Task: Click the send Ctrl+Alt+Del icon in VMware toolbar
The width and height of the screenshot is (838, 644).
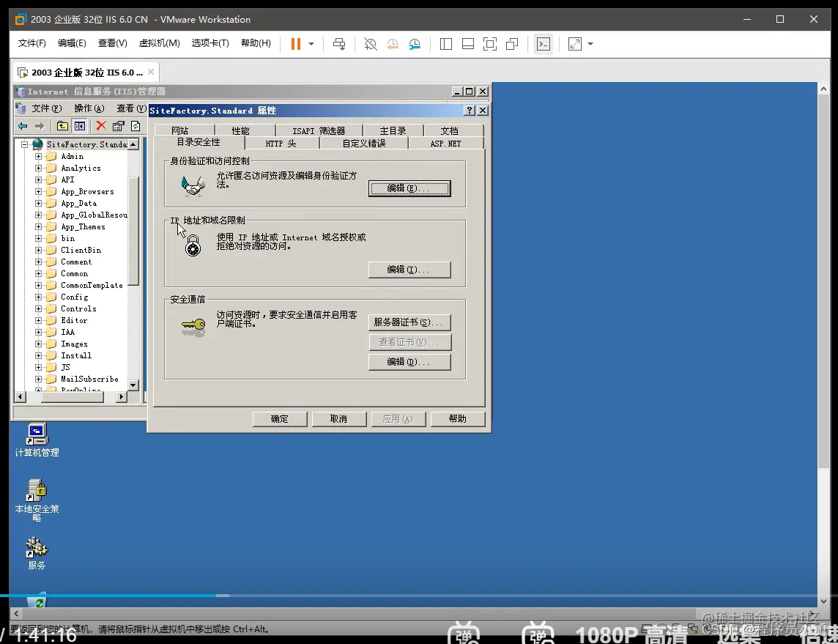Action: [x=339, y=44]
